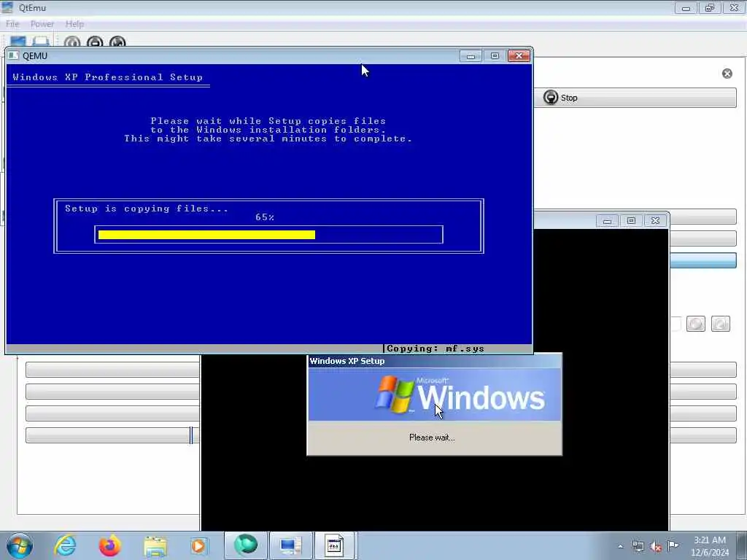Click the "65%" progress text
The width and height of the screenshot is (747, 560).
click(264, 217)
